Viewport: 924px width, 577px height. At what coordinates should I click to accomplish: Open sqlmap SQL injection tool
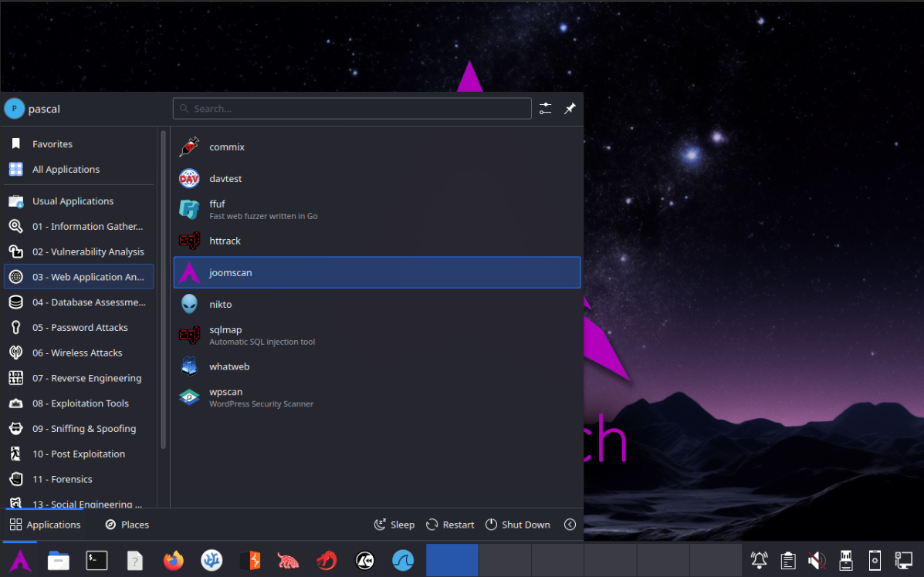click(x=377, y=335)
